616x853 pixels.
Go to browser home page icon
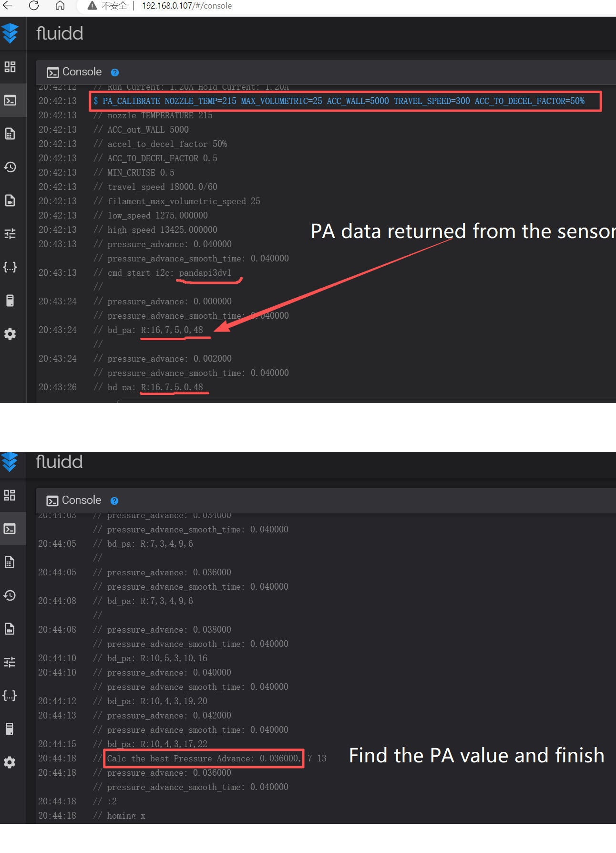point(60,6)
